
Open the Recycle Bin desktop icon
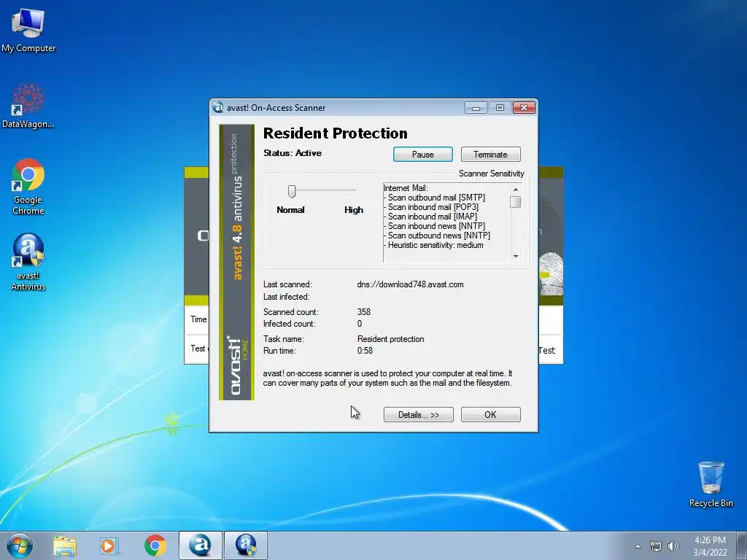pos(711,484)
